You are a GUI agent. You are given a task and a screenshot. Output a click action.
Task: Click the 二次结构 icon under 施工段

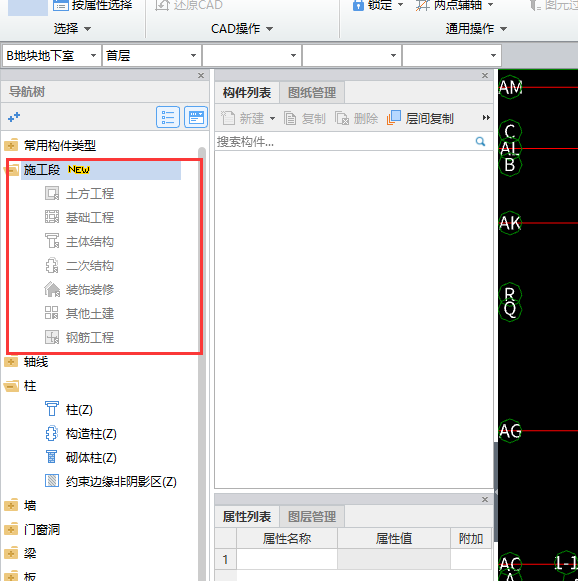(x=52, y=265)
